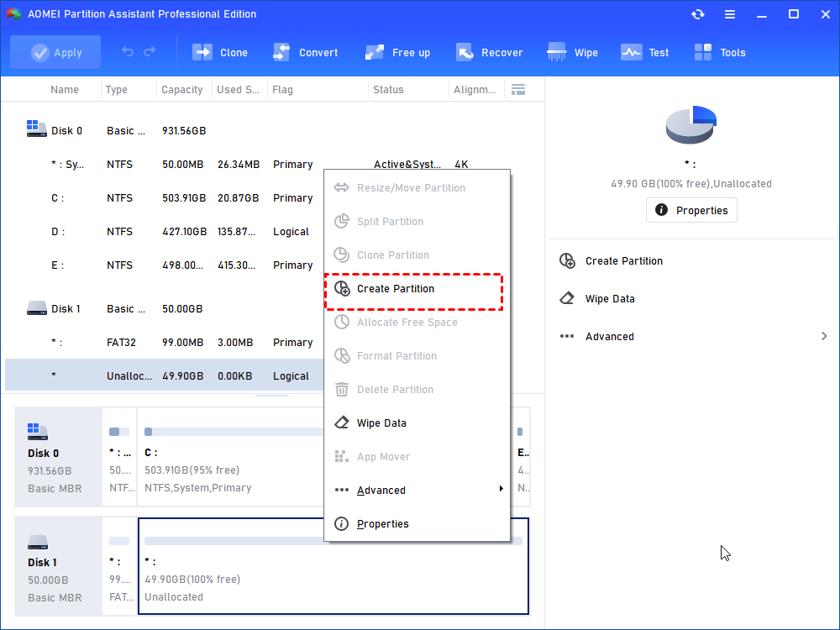
Task: Click the Wipe toolbar icon
Action: point(557,52)
